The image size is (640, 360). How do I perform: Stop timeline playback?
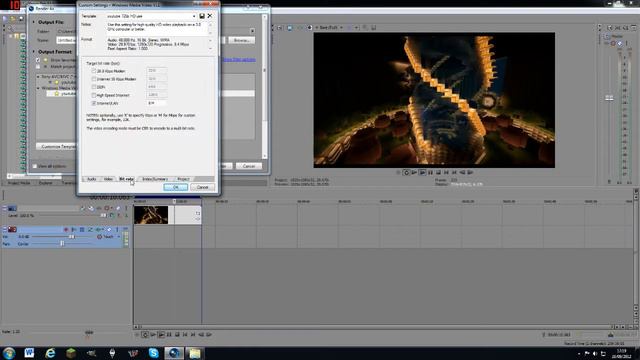177,335
